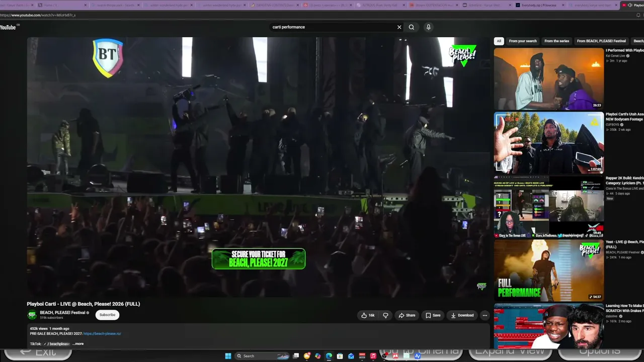Click the CUFBOYS channel name
Image resolution: width=644 pixels, height=362 pixels.
pyautogui.click(x=613, y=124)
